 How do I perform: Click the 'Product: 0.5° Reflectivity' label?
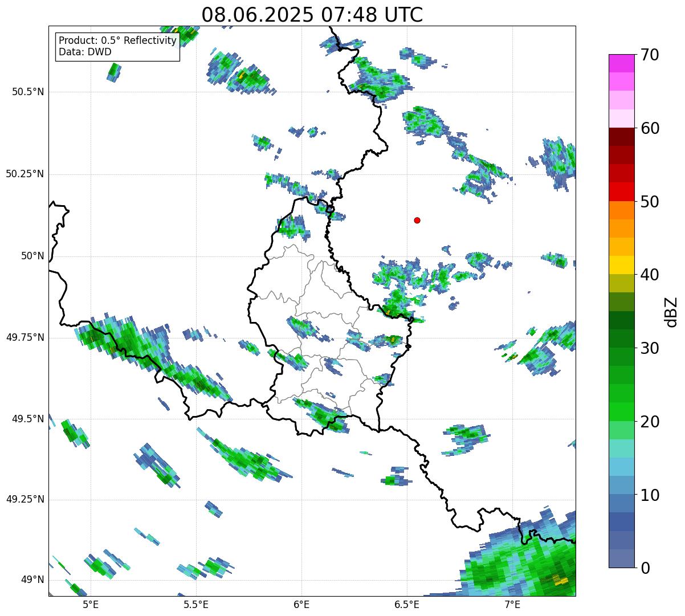click(117, 41)
